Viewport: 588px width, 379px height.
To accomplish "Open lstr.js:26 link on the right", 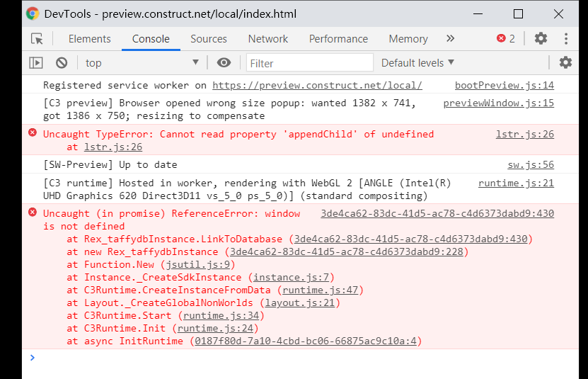I will coord(524,134).
